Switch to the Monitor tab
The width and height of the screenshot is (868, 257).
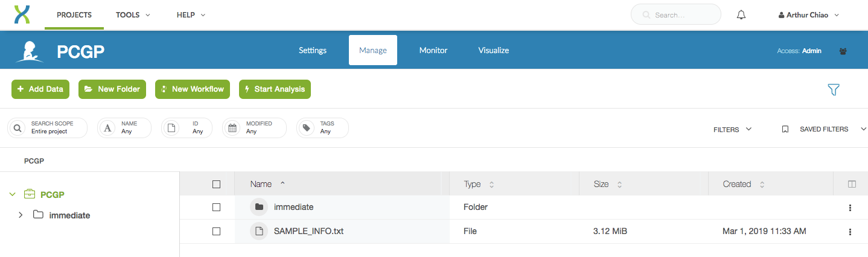433,50
